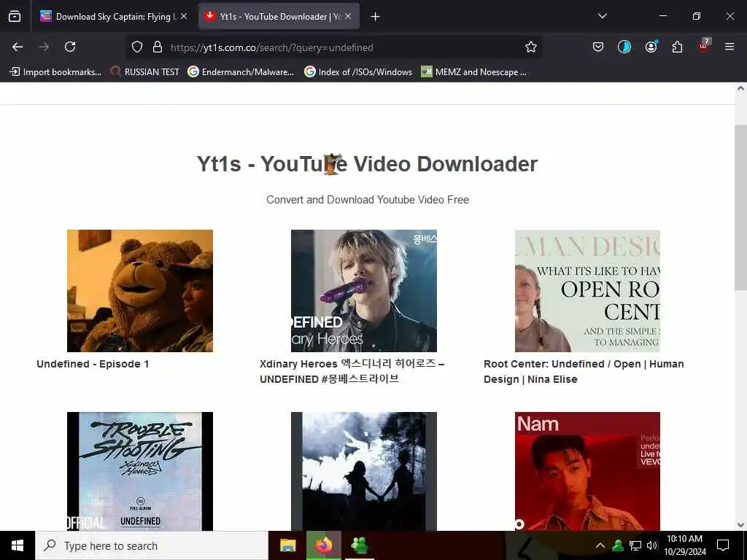Open the Index of /ISOs/Windows bookmark

tap(358, 72)
